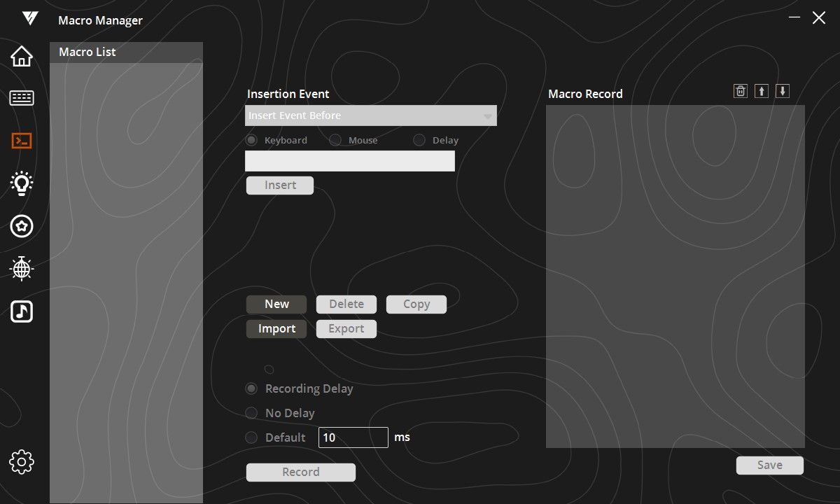
Task: Open the lighting bulb sidebar icon
Action: 22,183
